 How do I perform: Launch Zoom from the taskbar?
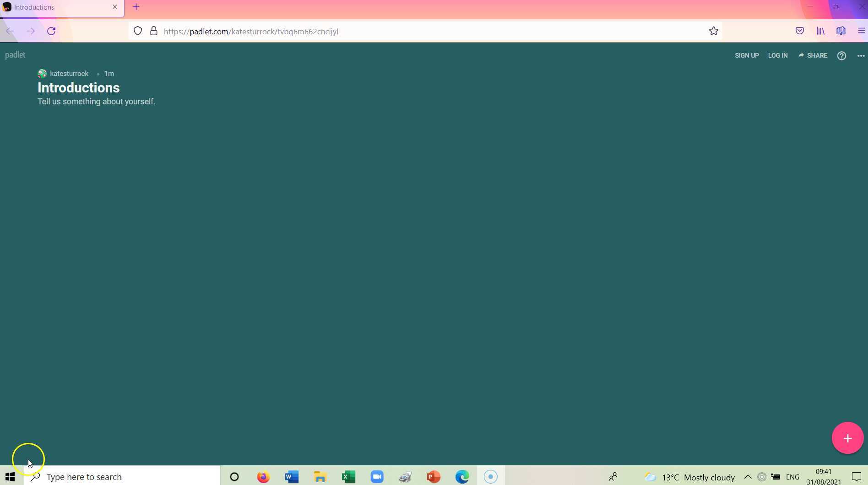click(x=377, y=477)
